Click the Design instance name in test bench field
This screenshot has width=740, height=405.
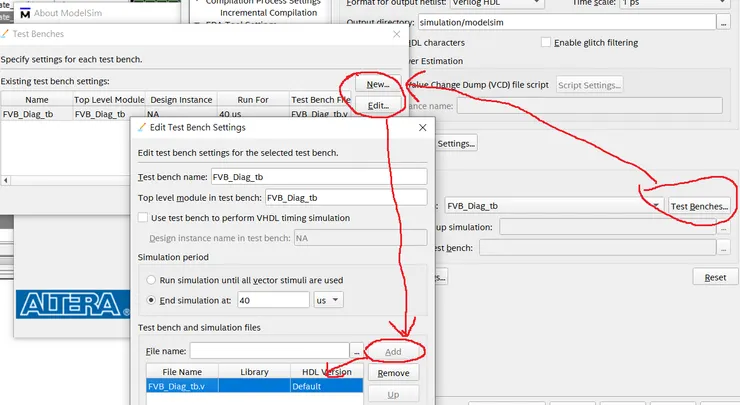(361, 238)
